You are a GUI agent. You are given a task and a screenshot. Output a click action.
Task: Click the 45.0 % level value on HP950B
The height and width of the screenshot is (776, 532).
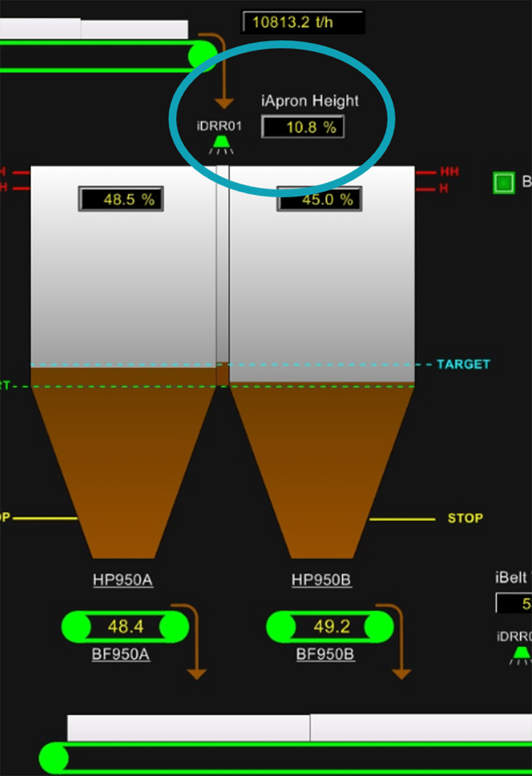pos(318,200)
